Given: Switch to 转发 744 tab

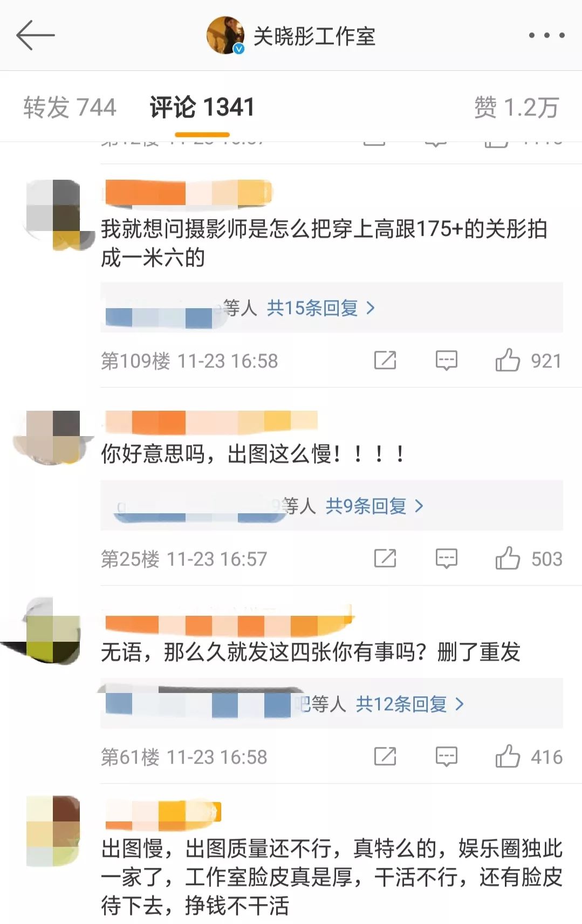Looking at the screenshot, I should coord(70,107).
